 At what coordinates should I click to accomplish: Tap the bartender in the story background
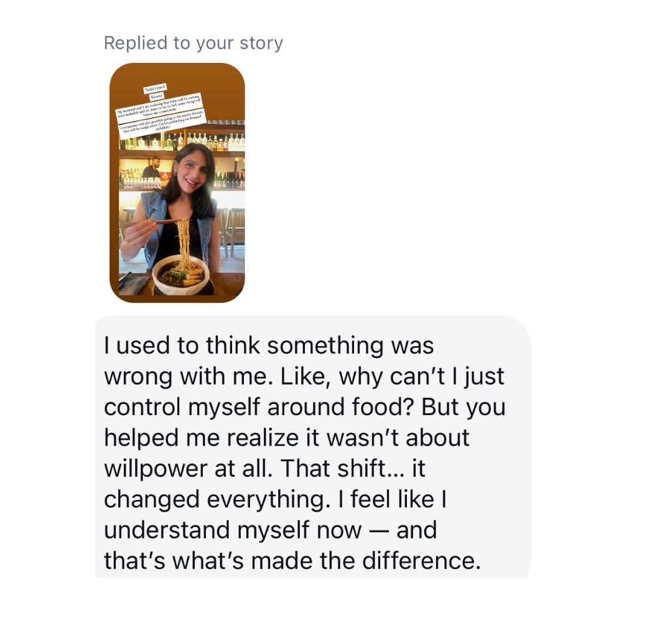pos(151,168)
